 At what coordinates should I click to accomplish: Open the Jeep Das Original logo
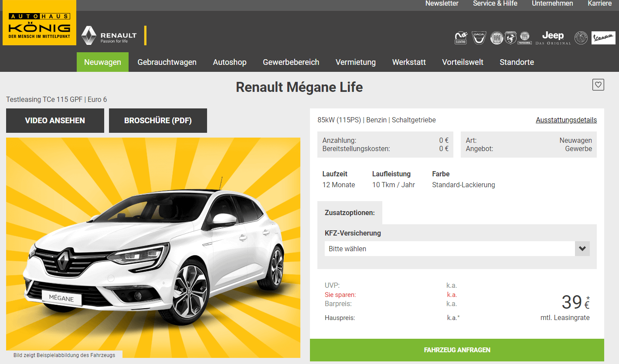[x=553, y=38]
